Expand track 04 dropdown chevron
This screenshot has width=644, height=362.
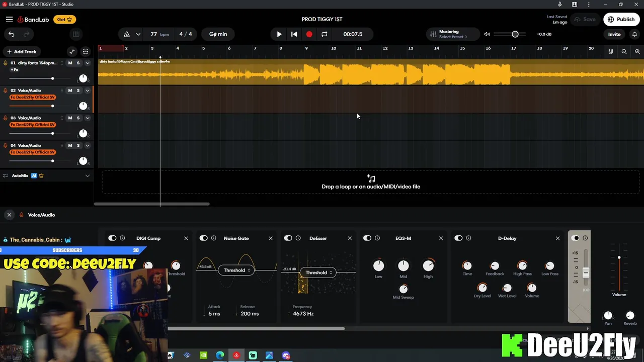click(88, 145)
